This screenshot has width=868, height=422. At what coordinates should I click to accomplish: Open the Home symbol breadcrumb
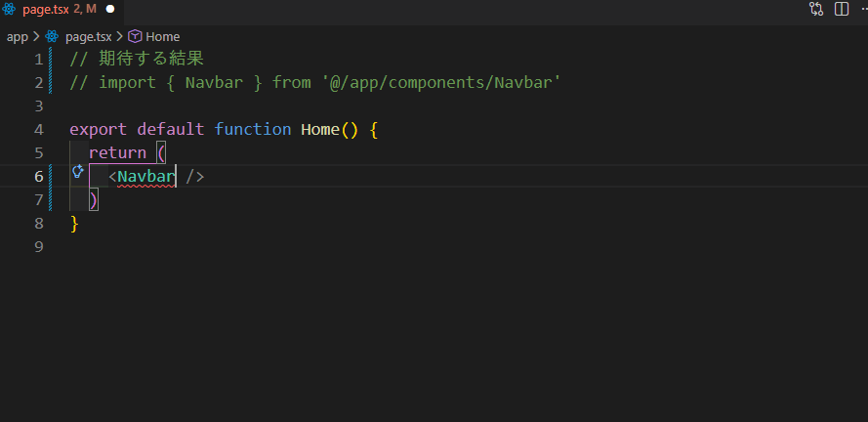point(162,36)
